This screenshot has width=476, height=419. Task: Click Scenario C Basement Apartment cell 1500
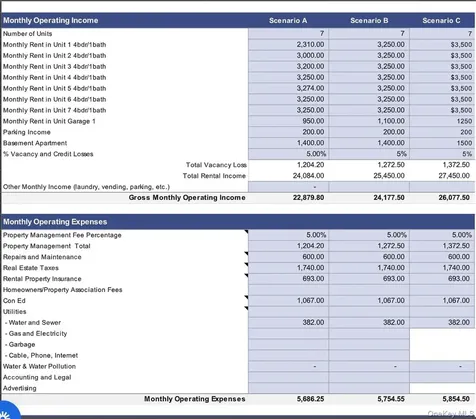click(442, 143)
